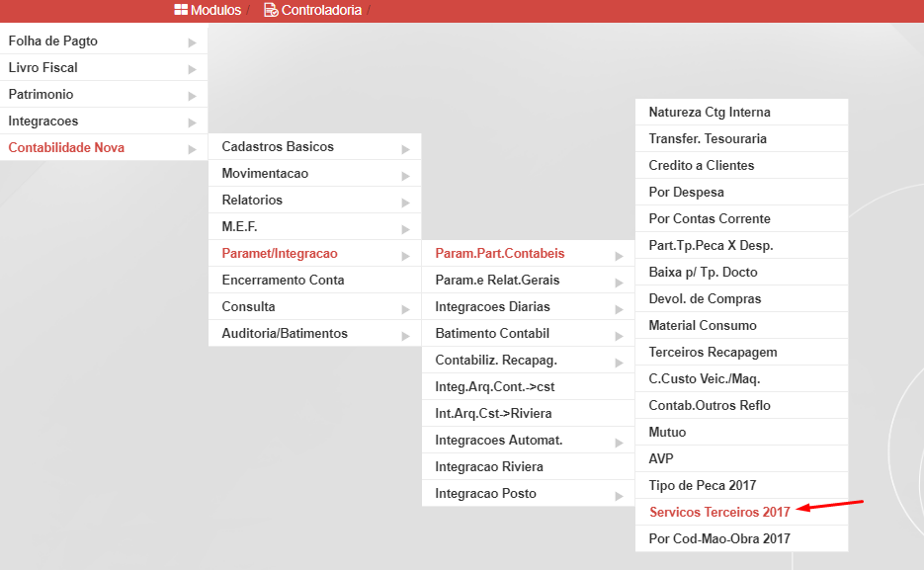Click the arrow beside Relatorios

tap(405, 203)
